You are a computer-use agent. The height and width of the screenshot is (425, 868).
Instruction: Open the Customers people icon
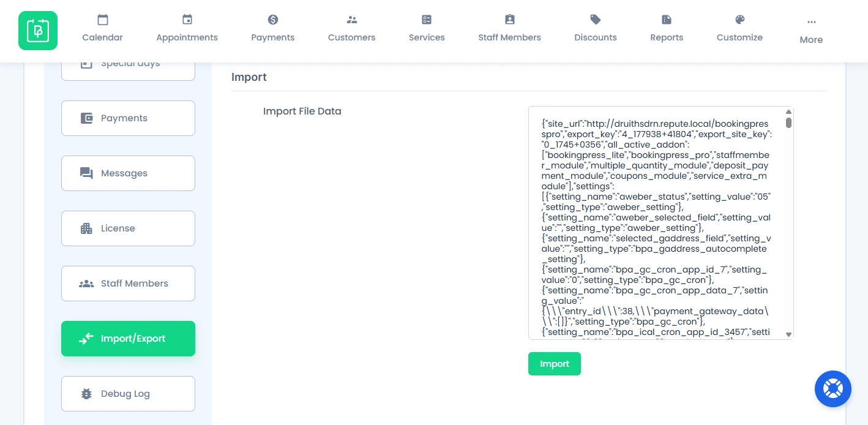(352, 20)
